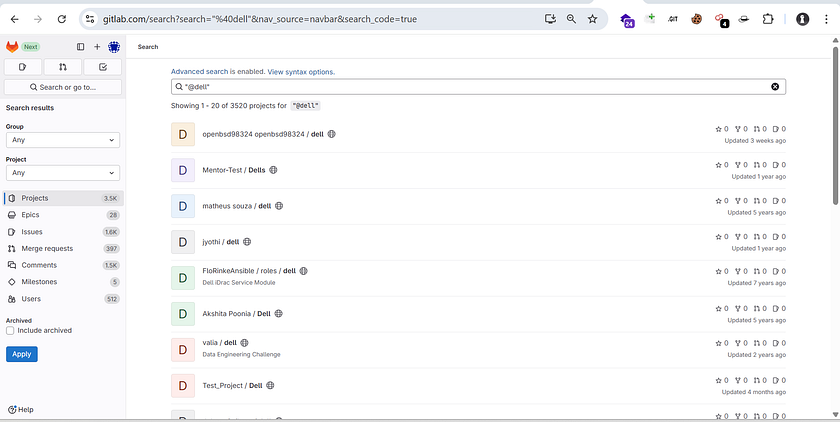
Task: Open the Mentor-Test / Dells project
Action: pos(234,170)
